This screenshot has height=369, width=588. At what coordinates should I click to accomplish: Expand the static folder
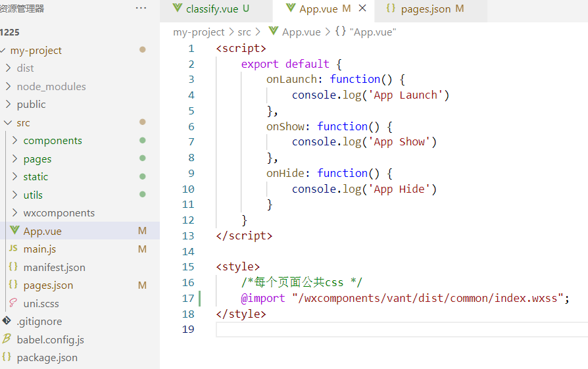pyautogui.click(x=15, y=176)
